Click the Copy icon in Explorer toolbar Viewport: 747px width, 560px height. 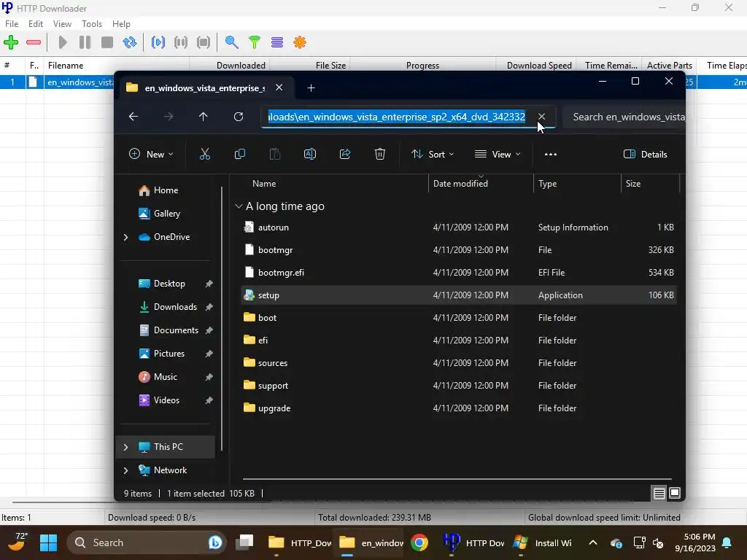coord(239,155)
